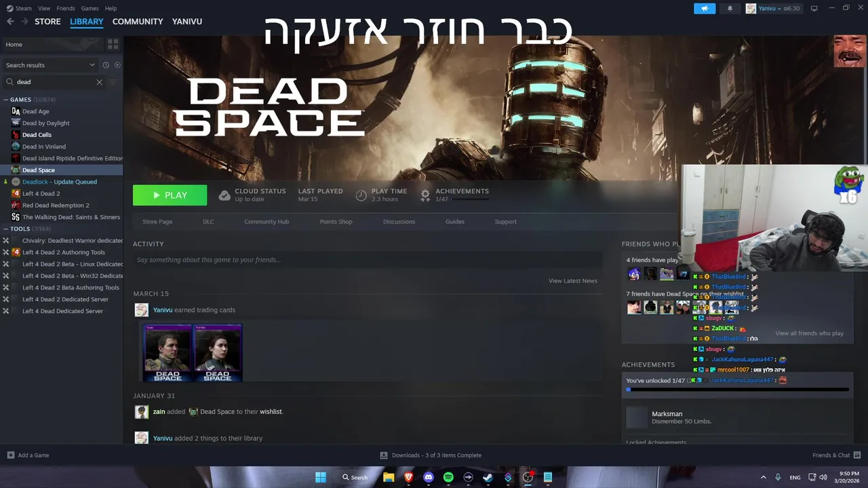Go forward with the navigation arrow
The height and width of the screenshot is (488, 868).
(24, 22)
